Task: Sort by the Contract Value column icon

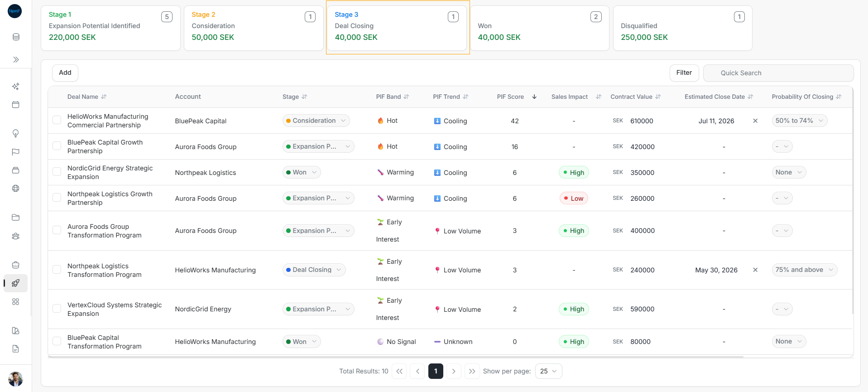Action: [658, 97]
